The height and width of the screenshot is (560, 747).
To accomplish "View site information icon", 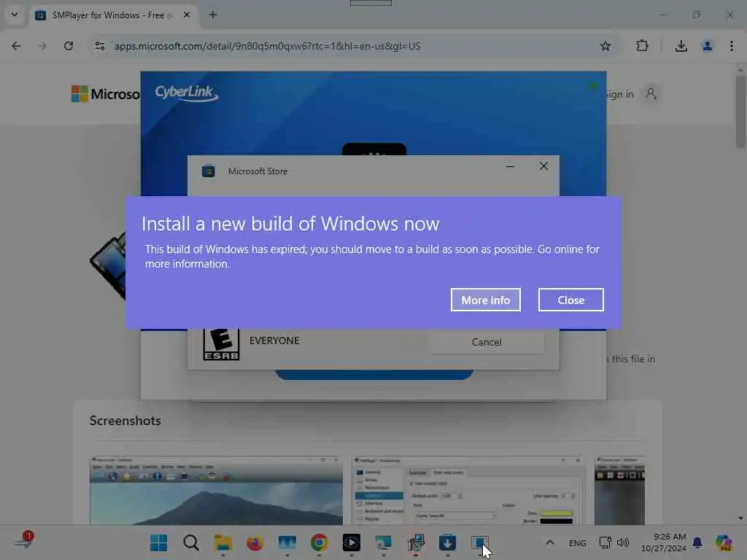I will click(x=99, y=46).
